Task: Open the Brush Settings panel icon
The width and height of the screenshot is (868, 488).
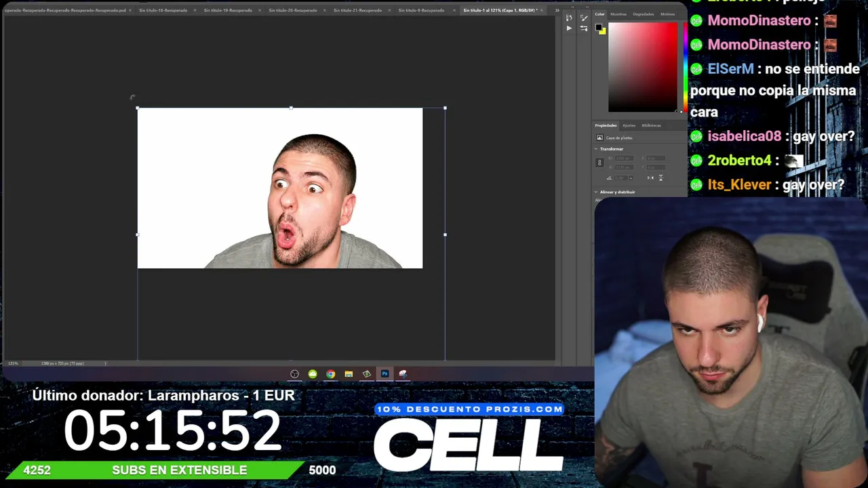Action: [584, 18]
